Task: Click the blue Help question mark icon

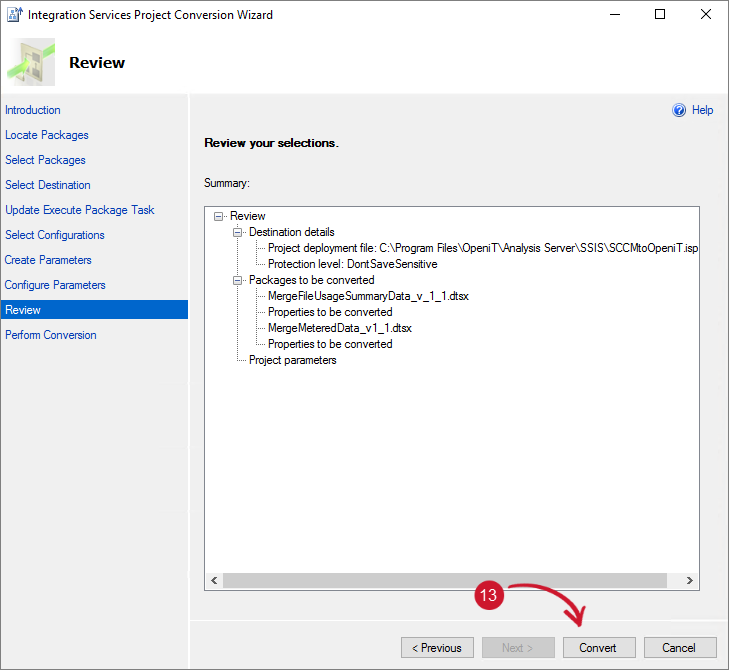Action: pos(679,110)
